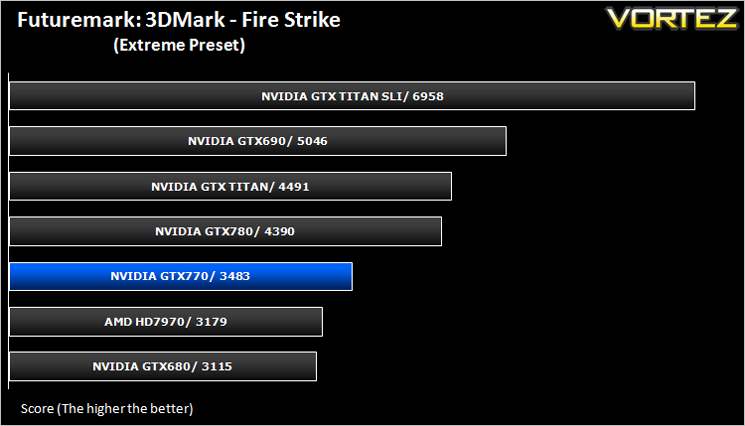Viewport: 745px width, 426px height.
Task: Select the NVIDIA GTX TITAN 4491 bar
Action: 230,186
